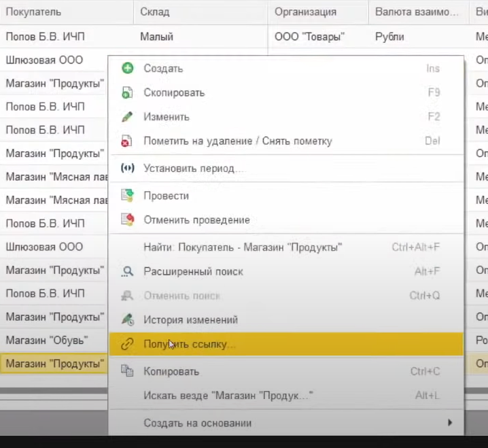Click the Валюта взаимо... column header
Screen dimensions: 488x448
[419, 12]
